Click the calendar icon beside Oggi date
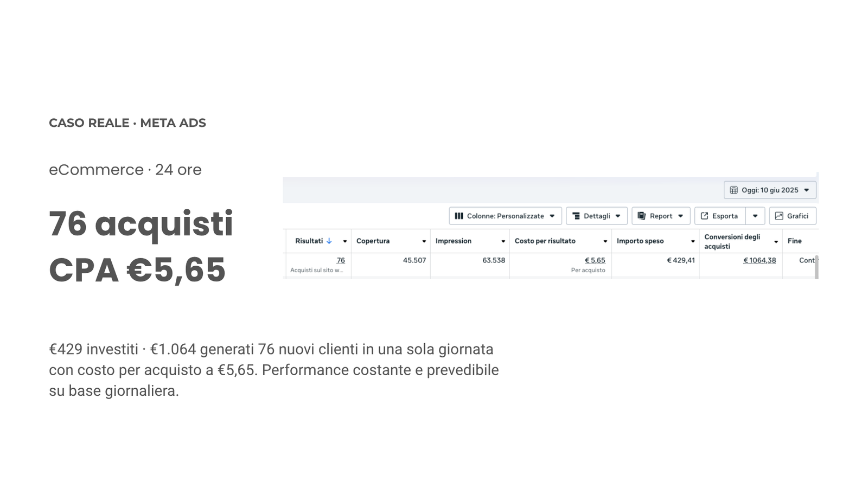Image resolution: width=868 pixels, height=488 pixels. pos(733,190)
